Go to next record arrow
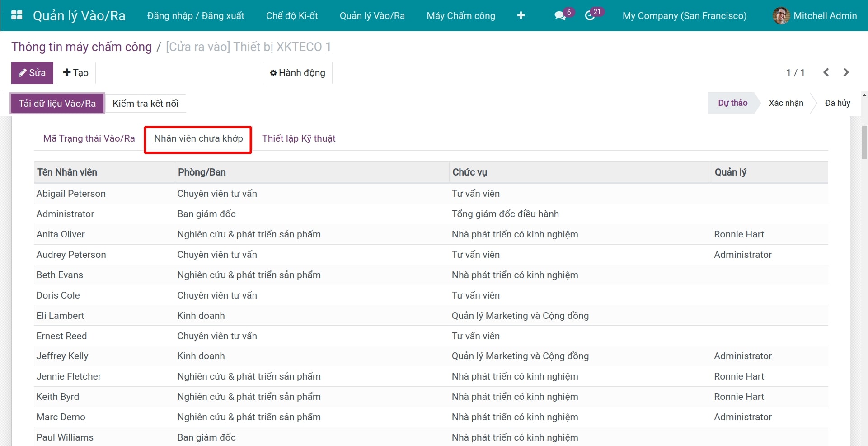This screenshot has height=446, width=868. tap(846, 72)
